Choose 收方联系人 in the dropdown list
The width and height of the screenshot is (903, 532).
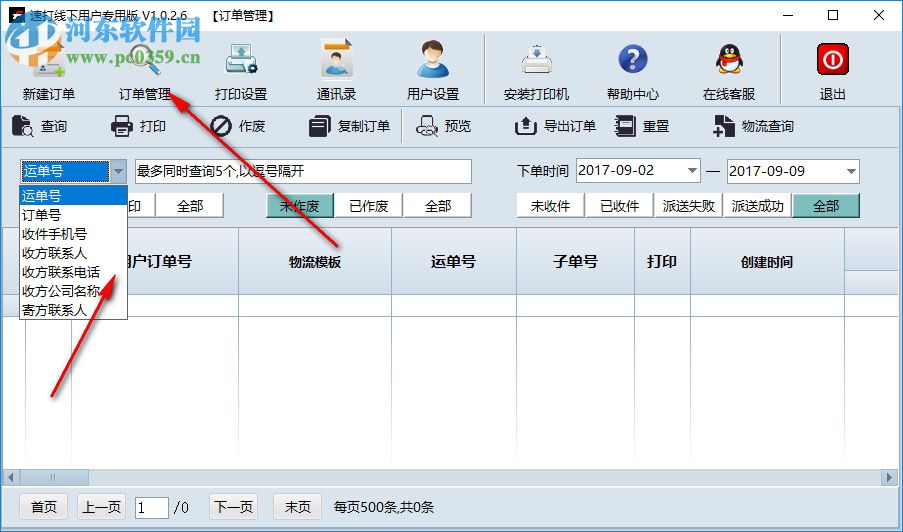[73, 253]
